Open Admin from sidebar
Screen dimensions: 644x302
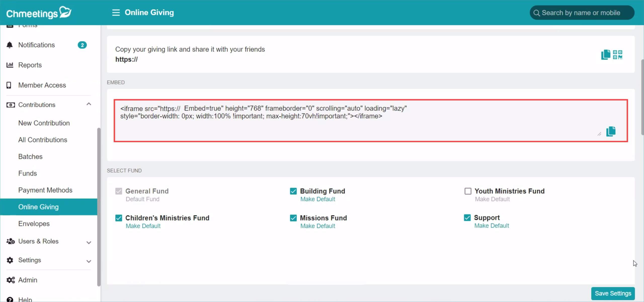pos(28,280)
